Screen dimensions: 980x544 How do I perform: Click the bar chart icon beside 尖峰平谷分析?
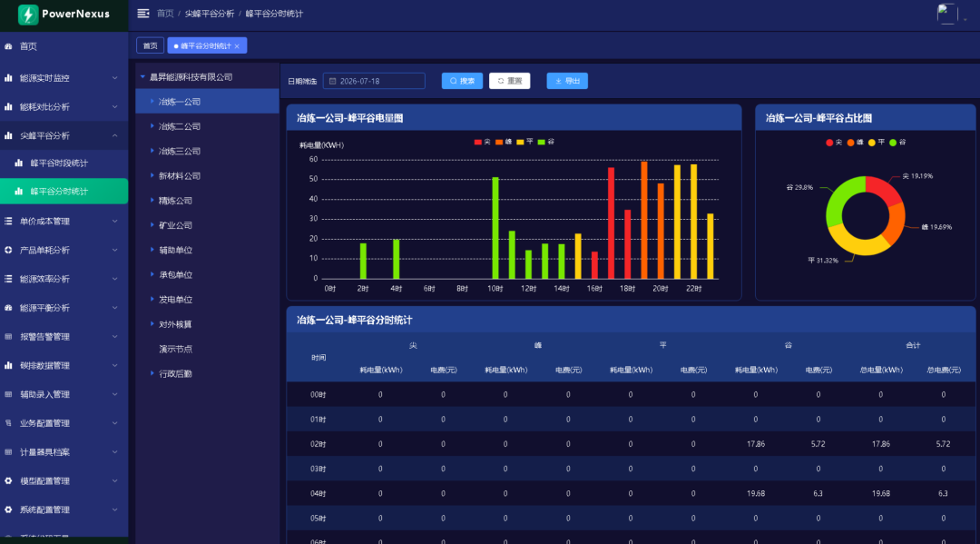9,135
